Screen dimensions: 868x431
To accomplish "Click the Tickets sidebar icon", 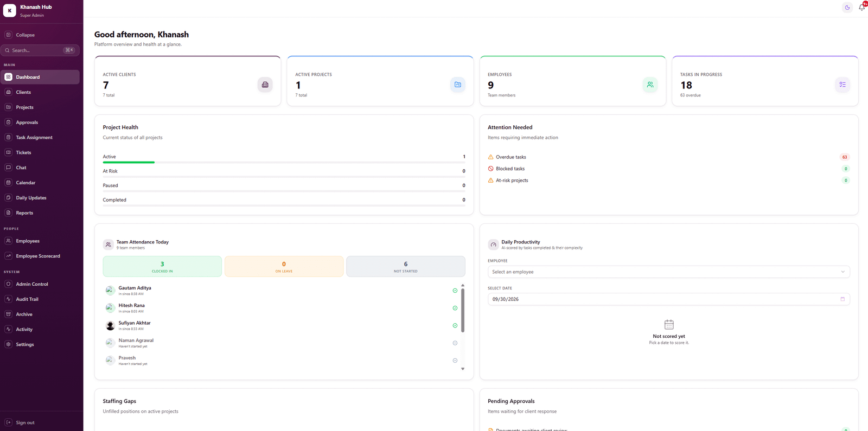I will click(8, 152).
